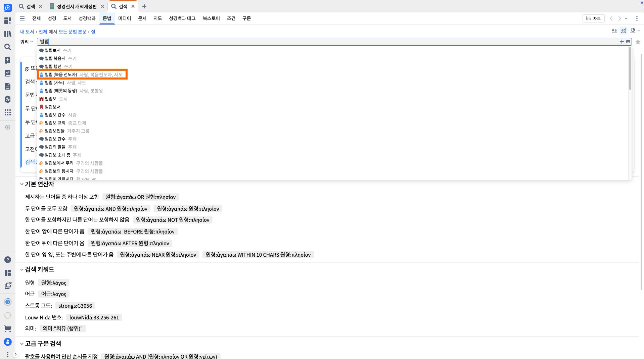
Task: Click the keyboard icon inside the query box
Action: [628, 42]
